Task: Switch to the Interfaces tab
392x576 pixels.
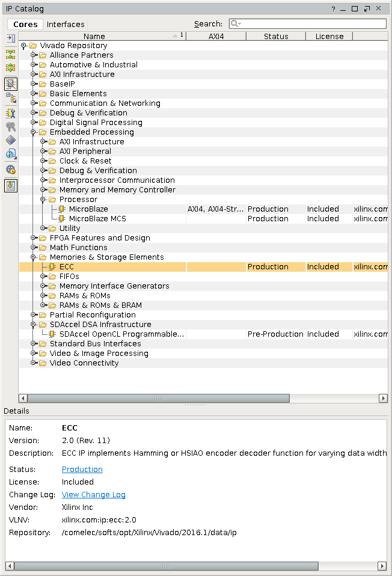Action: tap(66, 24)
